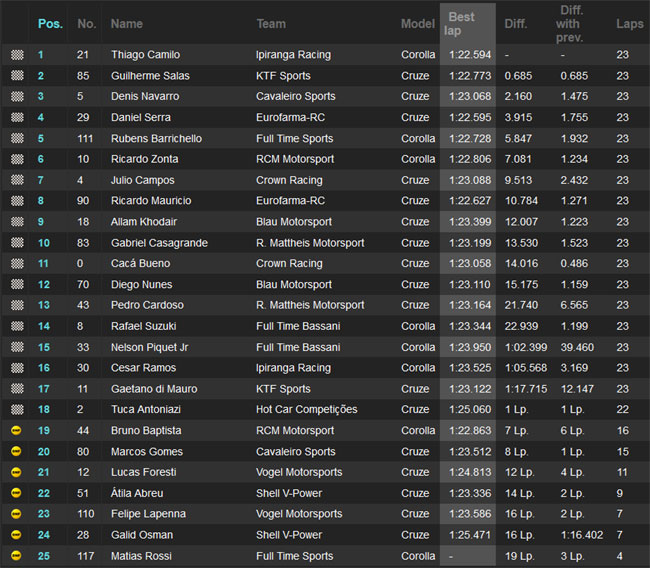Viewport: 650px width, 568px height.
Task: Click yellow retired icon beside Felipe Lapenna
Action: click(x=16, y=514)
